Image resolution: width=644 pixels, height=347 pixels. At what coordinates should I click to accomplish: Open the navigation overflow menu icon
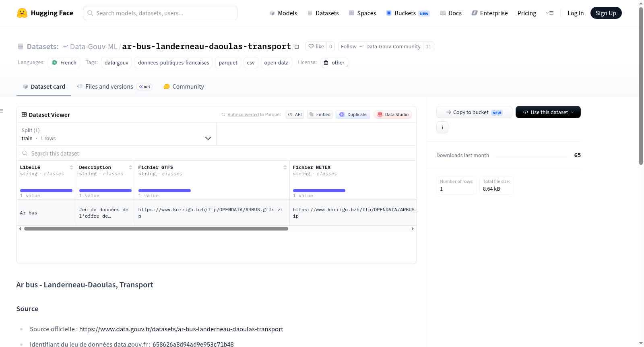[x=549, y=13]
